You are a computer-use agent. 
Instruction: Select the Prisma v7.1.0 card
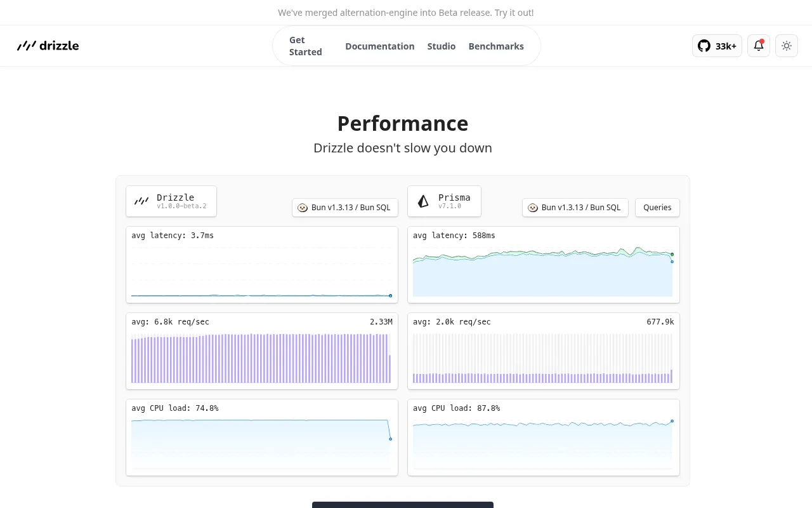point(444,201)
